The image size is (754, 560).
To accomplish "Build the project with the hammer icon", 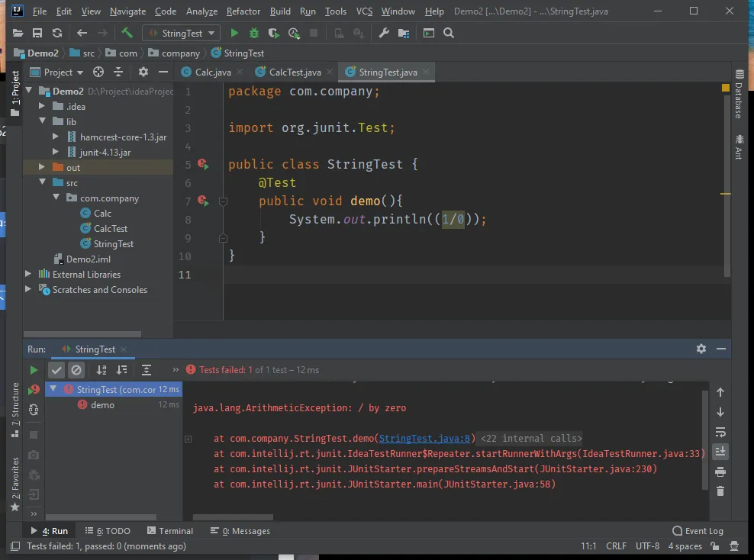I will click(x=127, y=33).
